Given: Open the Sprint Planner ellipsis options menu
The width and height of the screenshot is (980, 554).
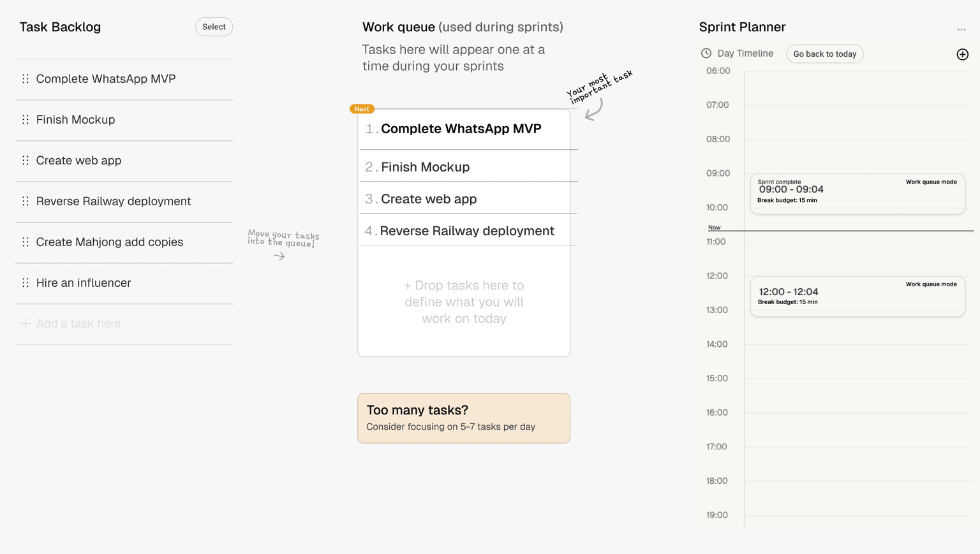Looking at the screenshot, I should click(961, 28).
